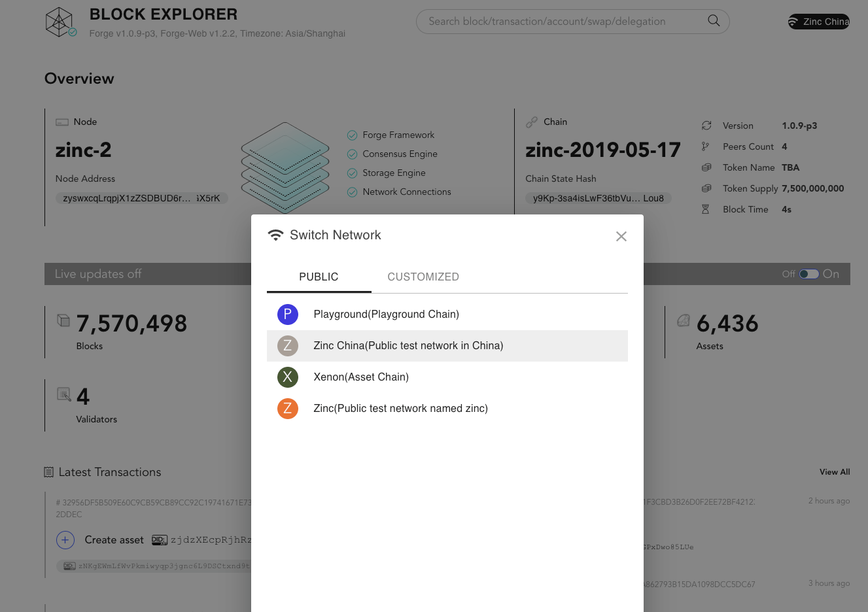Click the search magnifier icon

(x=714, y=21)
